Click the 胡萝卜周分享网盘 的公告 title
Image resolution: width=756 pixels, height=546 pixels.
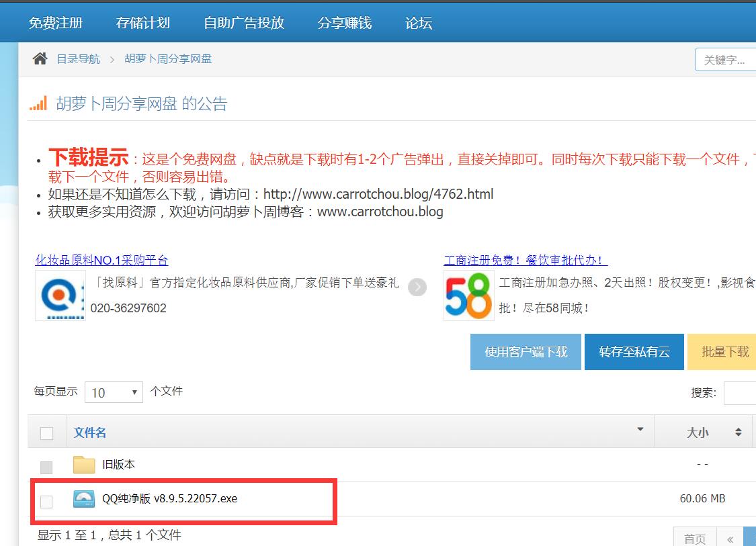(x=142, y=103)
